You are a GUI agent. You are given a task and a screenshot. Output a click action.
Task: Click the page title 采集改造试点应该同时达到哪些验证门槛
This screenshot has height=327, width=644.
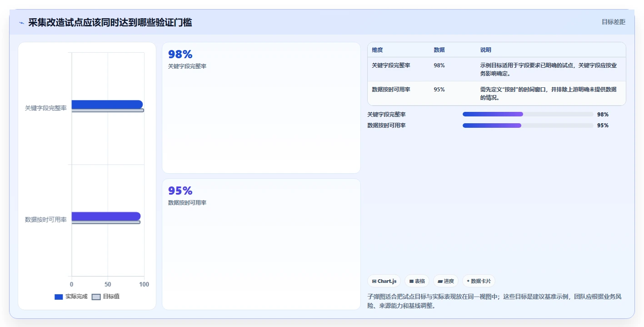pyautogui.click(x=110, y=22)
